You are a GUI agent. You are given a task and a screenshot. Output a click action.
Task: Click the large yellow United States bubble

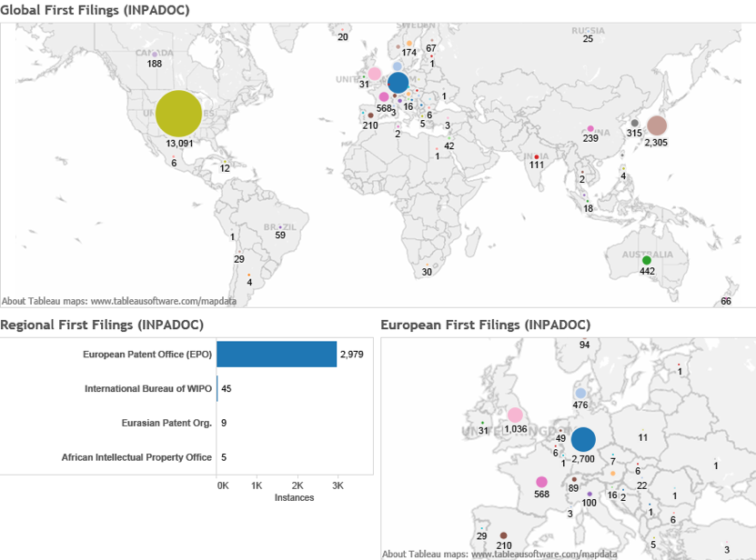[178, 113]
